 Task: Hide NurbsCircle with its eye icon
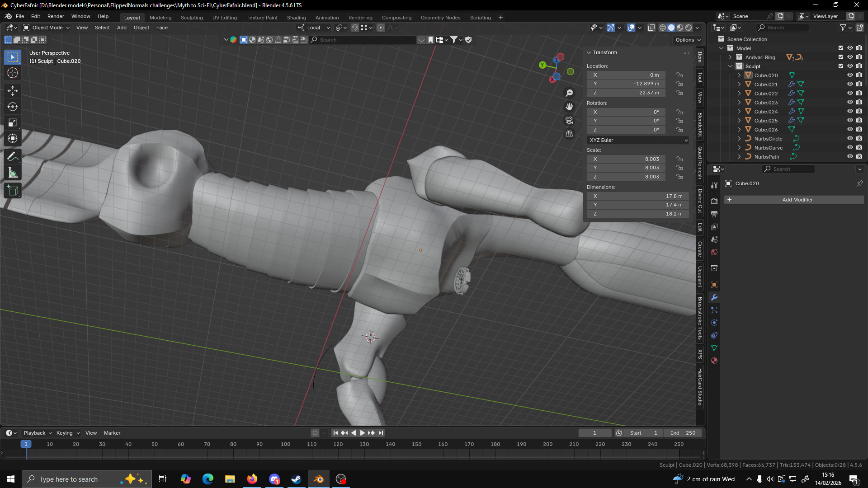(x=850, y=139)
